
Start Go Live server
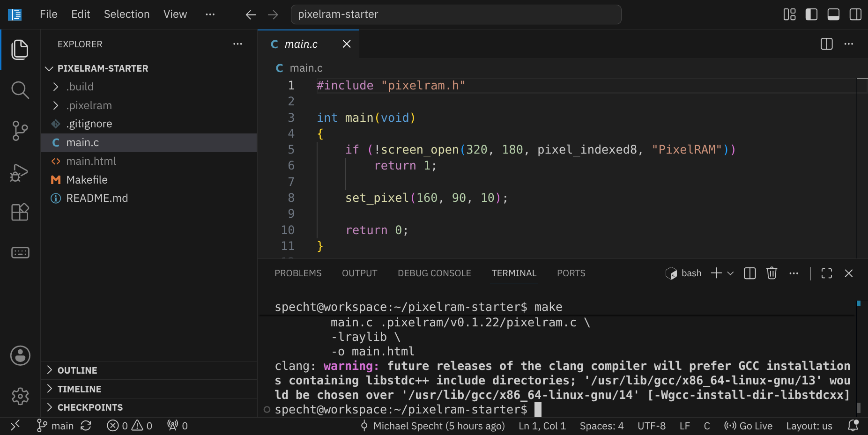pos(748,426)
